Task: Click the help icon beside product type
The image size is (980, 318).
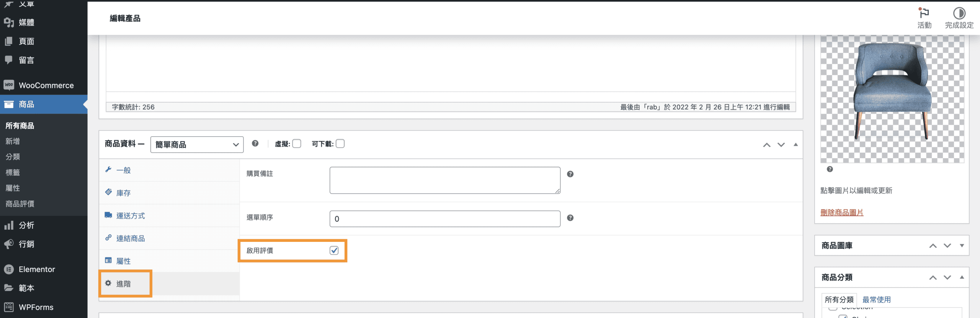Action: [255, 144]
